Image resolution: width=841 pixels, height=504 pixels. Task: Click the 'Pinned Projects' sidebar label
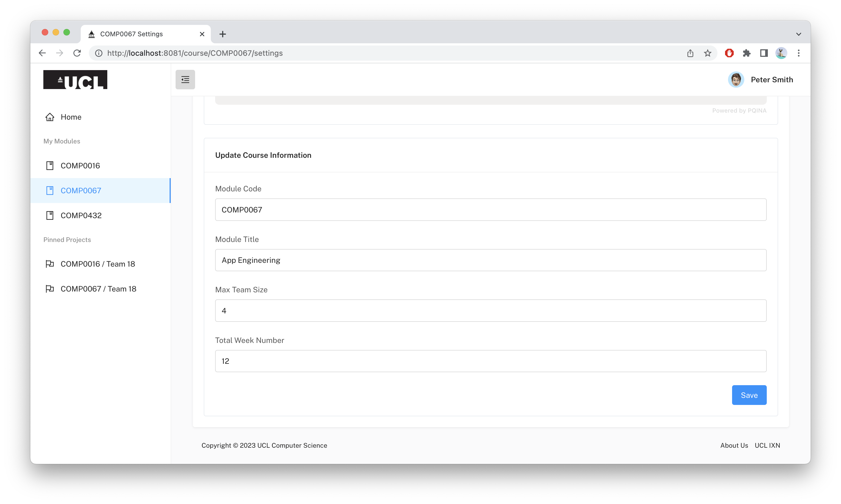(x=67, y=240)
